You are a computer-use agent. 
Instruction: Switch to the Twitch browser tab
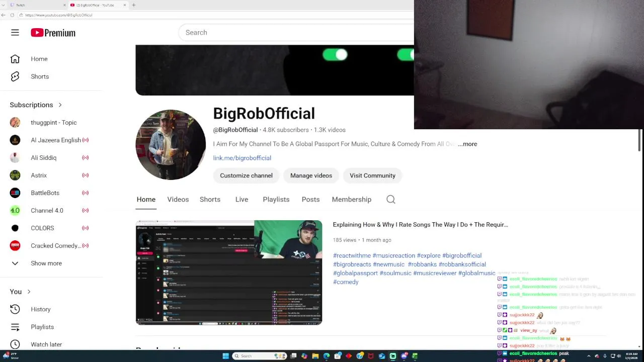tap(38, 5)
